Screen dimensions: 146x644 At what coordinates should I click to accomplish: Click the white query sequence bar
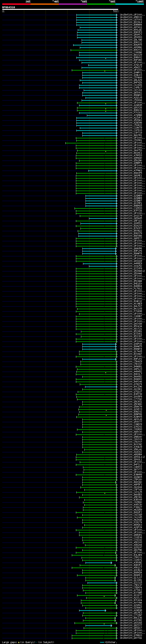click(x=60, y=9)
